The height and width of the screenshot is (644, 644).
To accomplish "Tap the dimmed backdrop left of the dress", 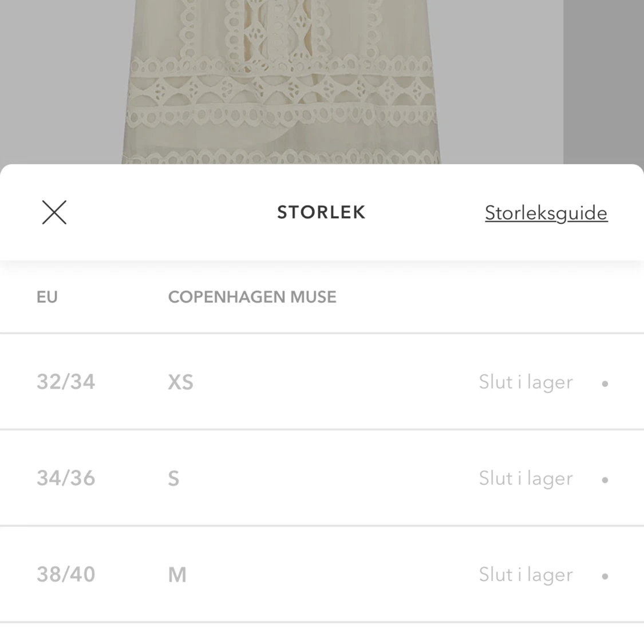I will (57, 80).
